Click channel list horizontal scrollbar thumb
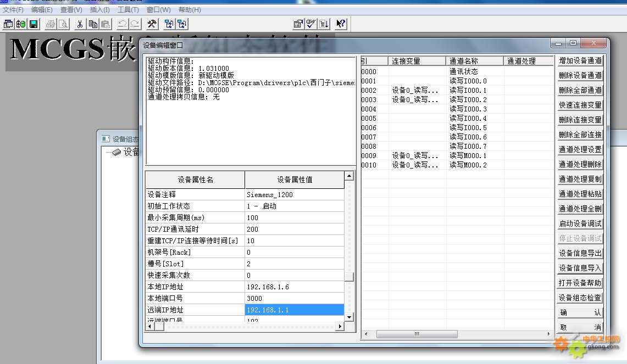This screenshot has width=627, height=364. tap(417, 334)
